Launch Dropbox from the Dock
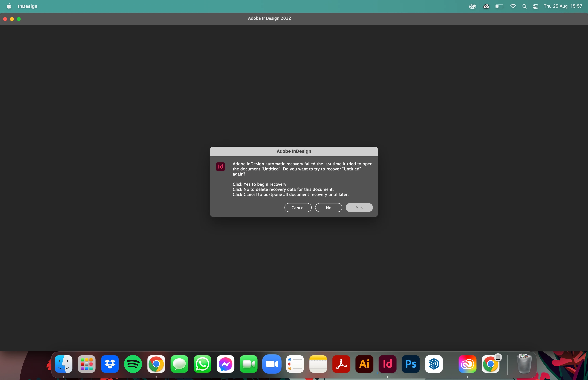This screenshot has width=588, height=380. point(110,364)
